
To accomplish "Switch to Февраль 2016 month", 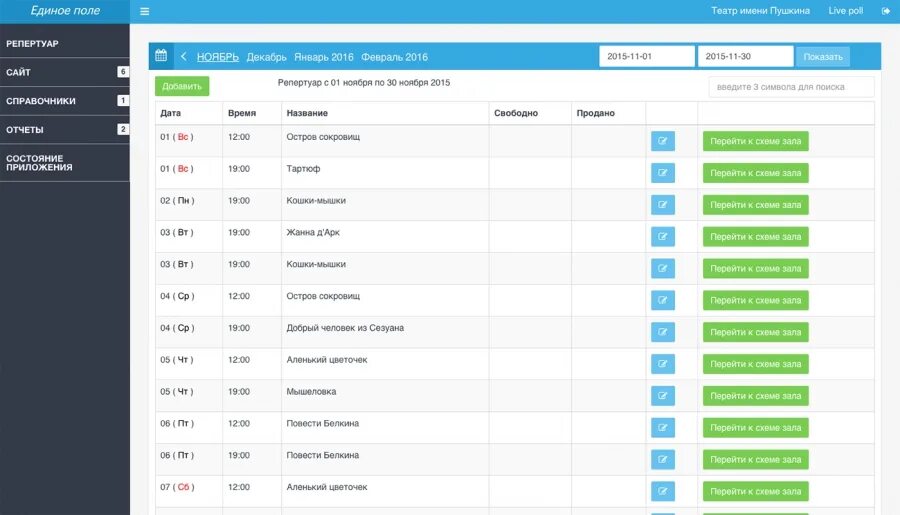I will tap(394, 57).
